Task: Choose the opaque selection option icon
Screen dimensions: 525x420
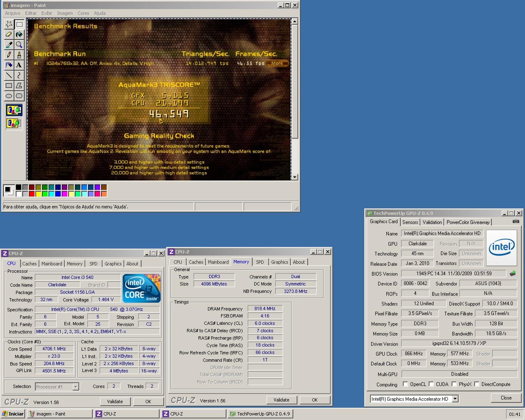Action: click(14, 110)
